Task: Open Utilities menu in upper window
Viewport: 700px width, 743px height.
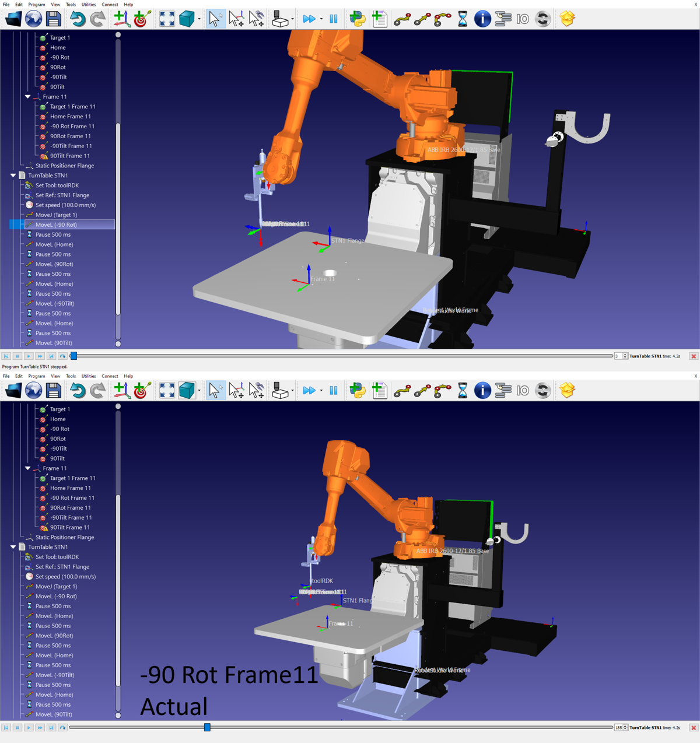Action: (x=89, y=5)
